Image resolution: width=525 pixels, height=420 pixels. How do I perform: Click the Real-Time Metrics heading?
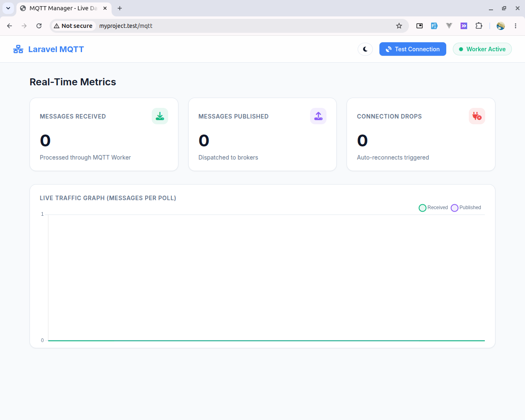(73, 82)
